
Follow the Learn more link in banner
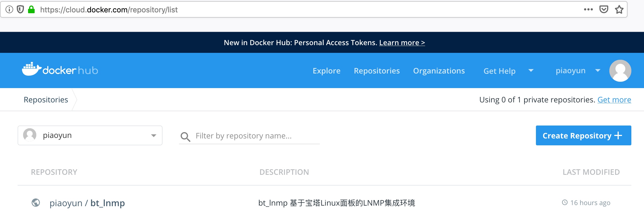coord(402,43)
